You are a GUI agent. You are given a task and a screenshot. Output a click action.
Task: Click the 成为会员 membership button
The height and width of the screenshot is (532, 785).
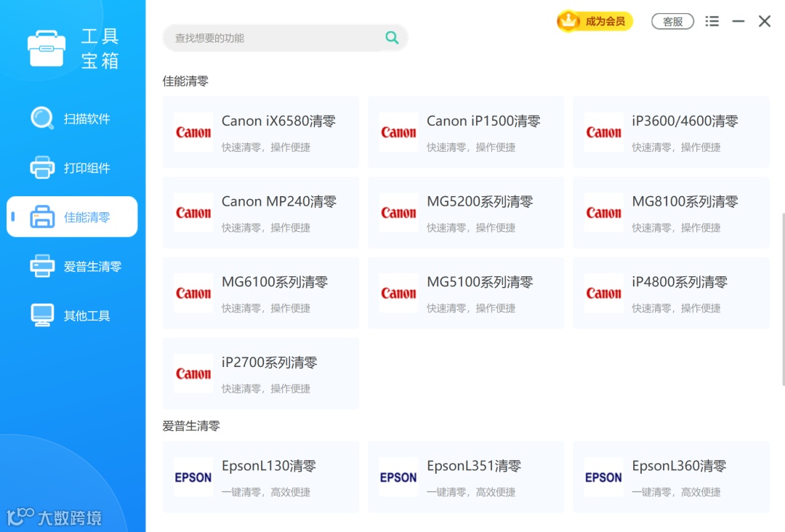(595, 21)
